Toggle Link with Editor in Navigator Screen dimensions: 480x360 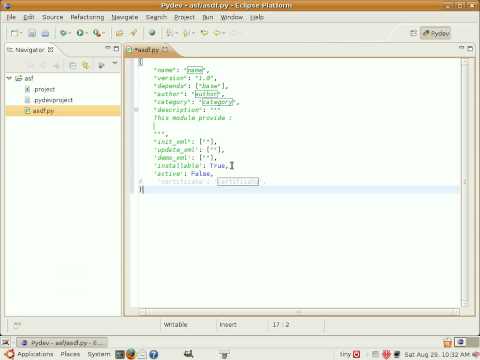86,66
